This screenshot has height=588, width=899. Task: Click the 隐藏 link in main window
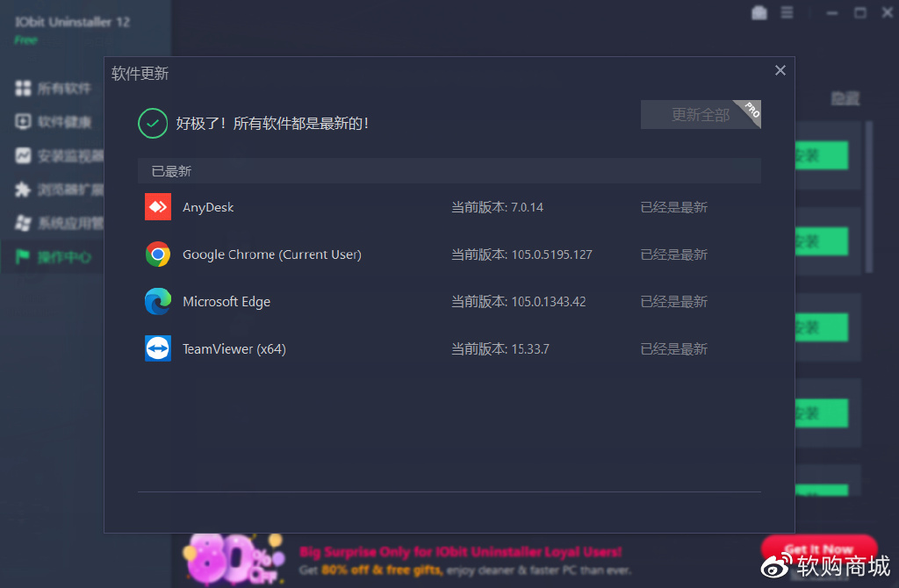(845, 98)
